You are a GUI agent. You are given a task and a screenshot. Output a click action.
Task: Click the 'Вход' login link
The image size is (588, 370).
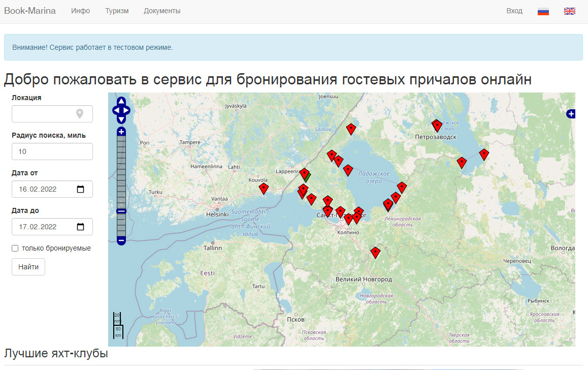tap(514, 11)
